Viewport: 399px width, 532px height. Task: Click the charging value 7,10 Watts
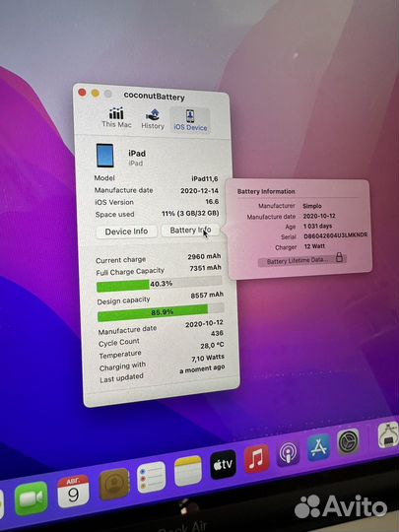coord(208,358)
